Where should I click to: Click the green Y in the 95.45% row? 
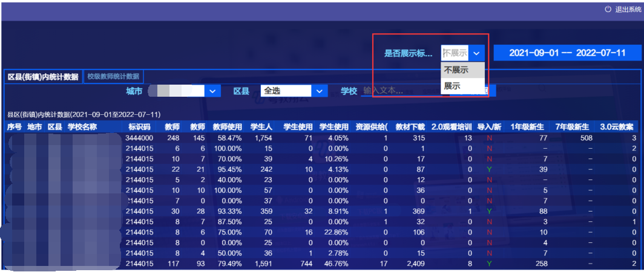click(x=489, y=169)
